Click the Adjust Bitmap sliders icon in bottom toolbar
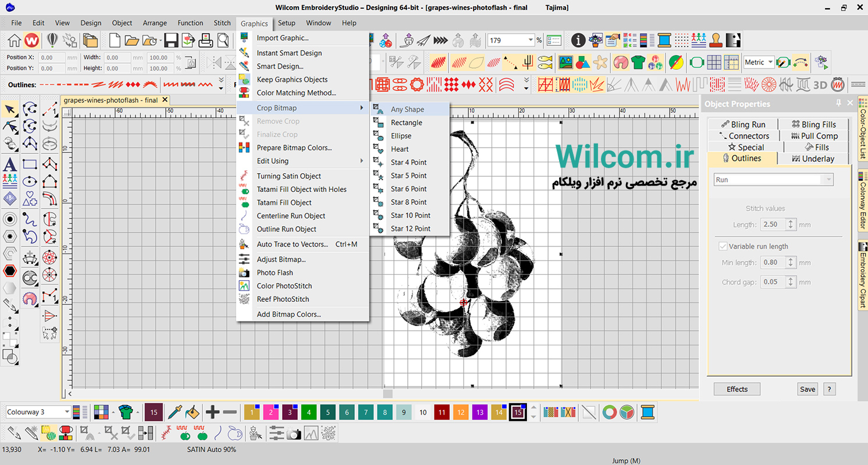 point(277,433)
